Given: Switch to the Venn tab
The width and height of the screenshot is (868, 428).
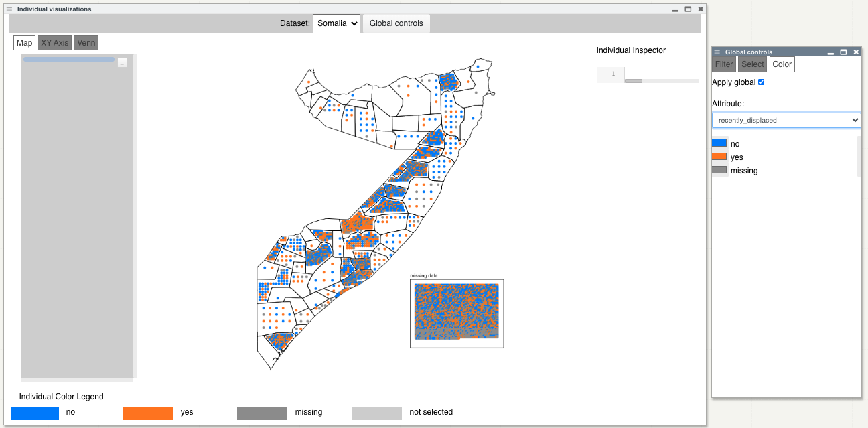Looking at the screenshot, I should point(86,43).
